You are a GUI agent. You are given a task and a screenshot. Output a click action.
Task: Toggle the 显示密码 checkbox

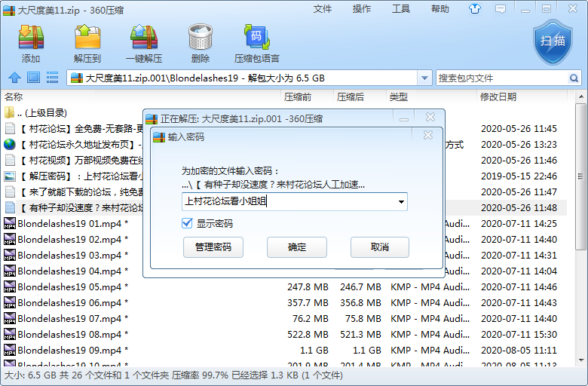pyautogui.click(x=187, y=224)
